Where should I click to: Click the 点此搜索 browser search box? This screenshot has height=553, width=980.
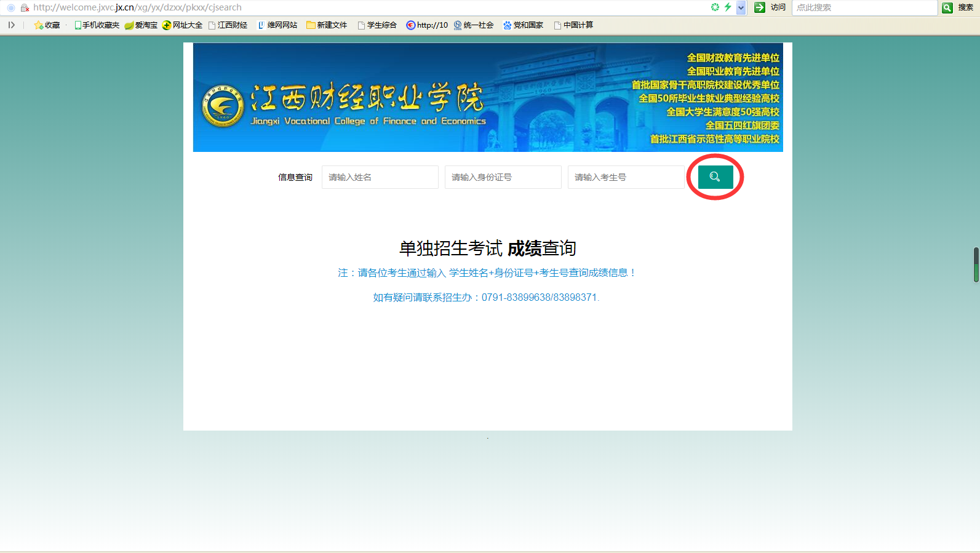coord(864,7)
